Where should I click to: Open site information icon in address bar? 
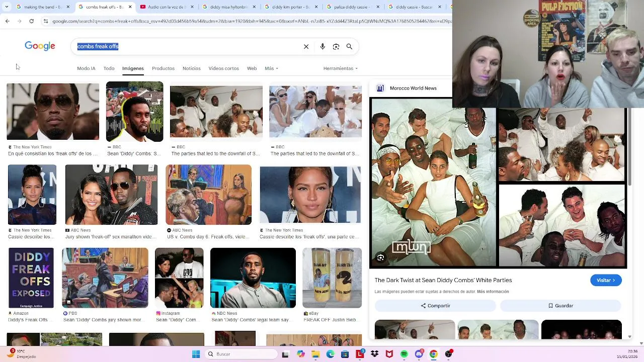coord(46,21)
